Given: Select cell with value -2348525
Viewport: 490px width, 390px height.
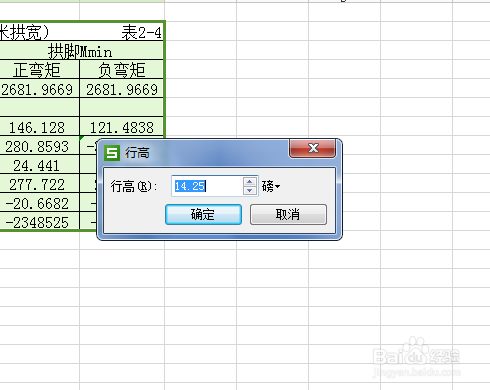Looking at the screenshot, I should (x=39, y=222).
